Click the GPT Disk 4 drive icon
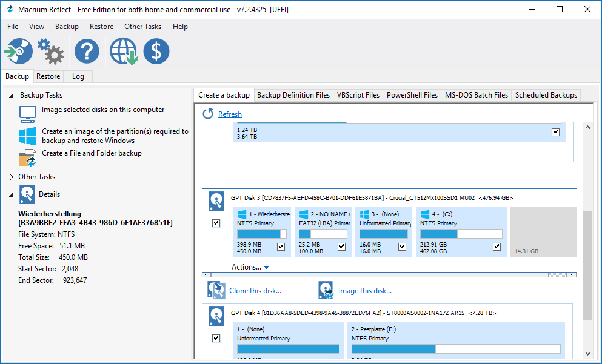The image size is (602, 364). 216,316
